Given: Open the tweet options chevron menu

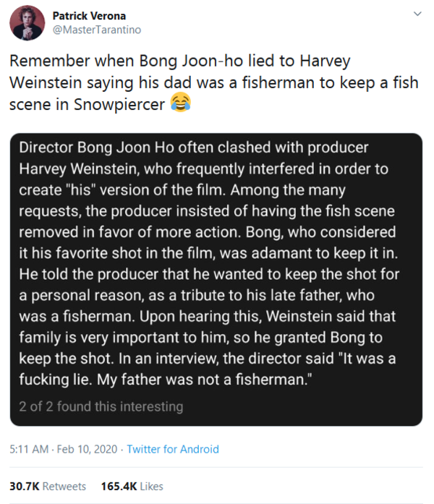Looking at the screenshot, I should coord(417,14).
